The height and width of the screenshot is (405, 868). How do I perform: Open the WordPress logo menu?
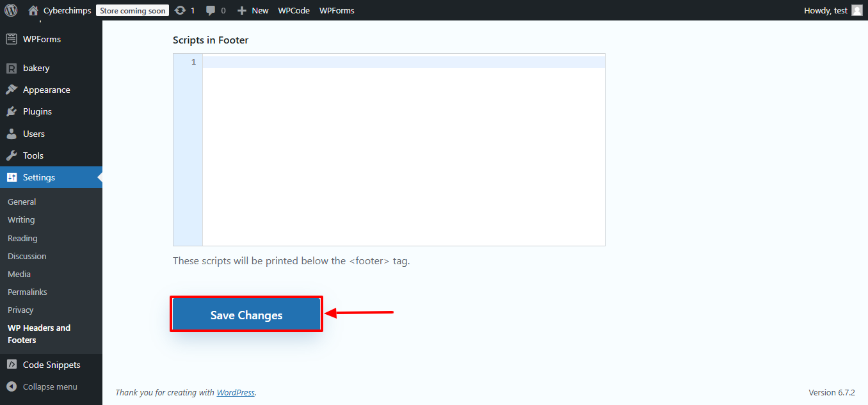[11, 10]
